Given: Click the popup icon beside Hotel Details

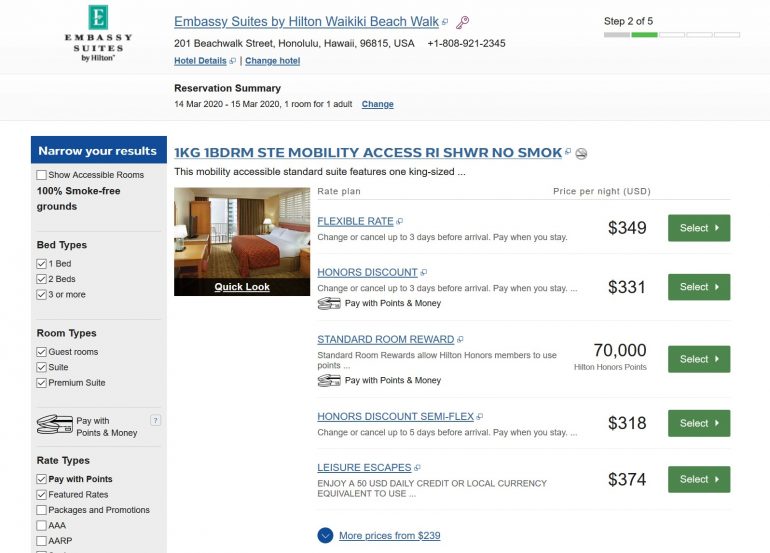Looking at the screenshot, I should coord(233,61).
